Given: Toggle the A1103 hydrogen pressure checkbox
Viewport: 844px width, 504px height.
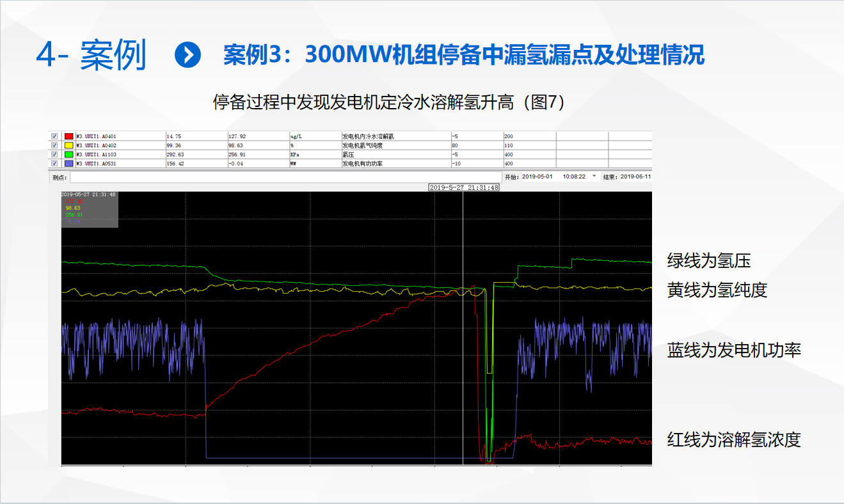Looking at the screenshot, I should [x=54, y=154].
